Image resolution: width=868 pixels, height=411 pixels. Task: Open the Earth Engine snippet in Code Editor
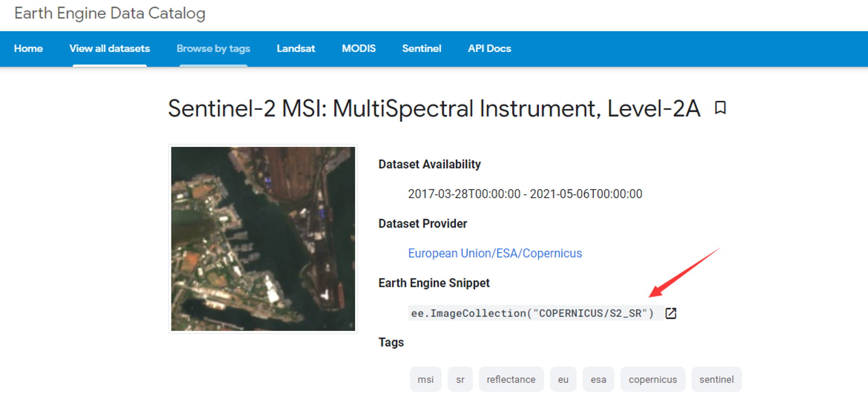tap(671, 313)
